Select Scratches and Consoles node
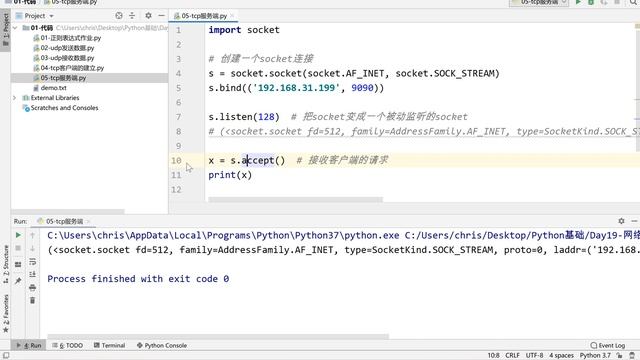This screenshot has height=360, width=640. pos(64,108)
